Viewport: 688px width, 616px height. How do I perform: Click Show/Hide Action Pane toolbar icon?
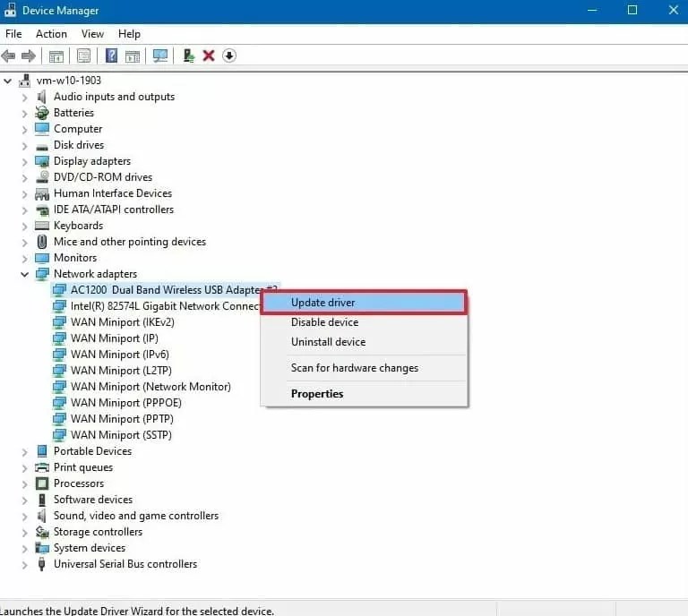(x=133, y=56)
